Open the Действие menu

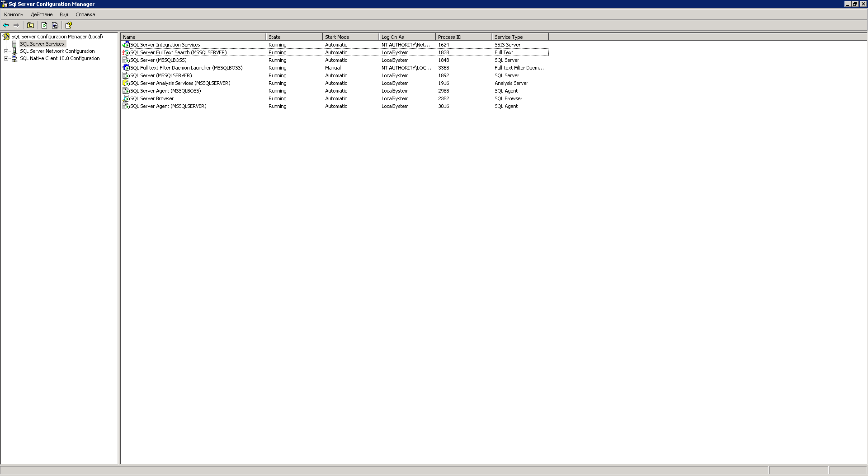tap(42, 14)
